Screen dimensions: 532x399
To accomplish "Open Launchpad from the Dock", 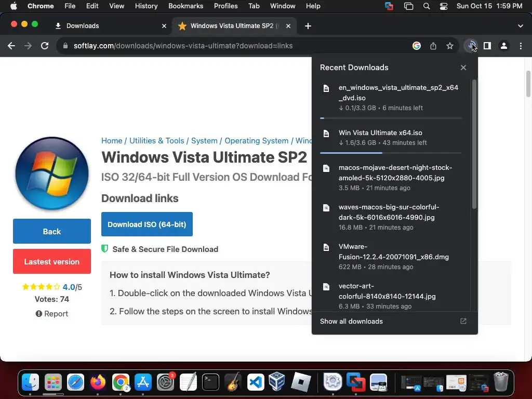I will click(53, 382).
